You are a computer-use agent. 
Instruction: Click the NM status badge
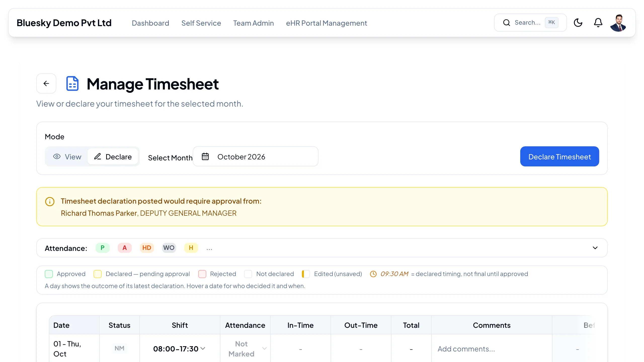(119, 348)
